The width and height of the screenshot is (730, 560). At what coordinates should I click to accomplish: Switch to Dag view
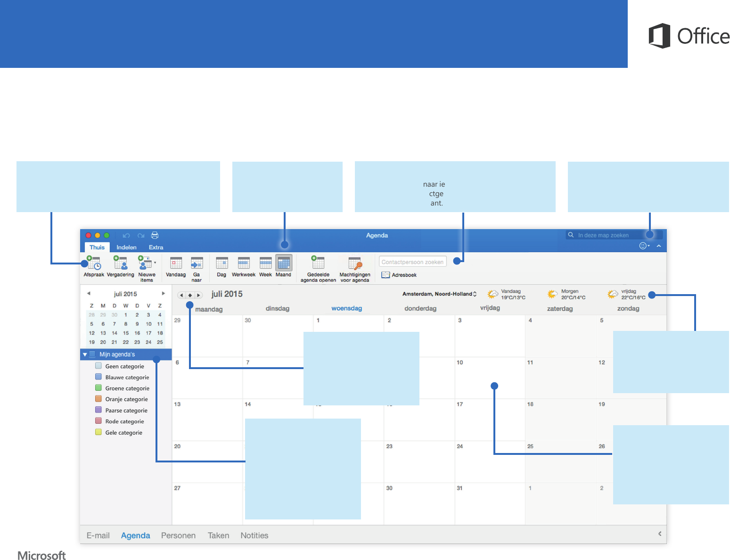[x=221, y=267]
